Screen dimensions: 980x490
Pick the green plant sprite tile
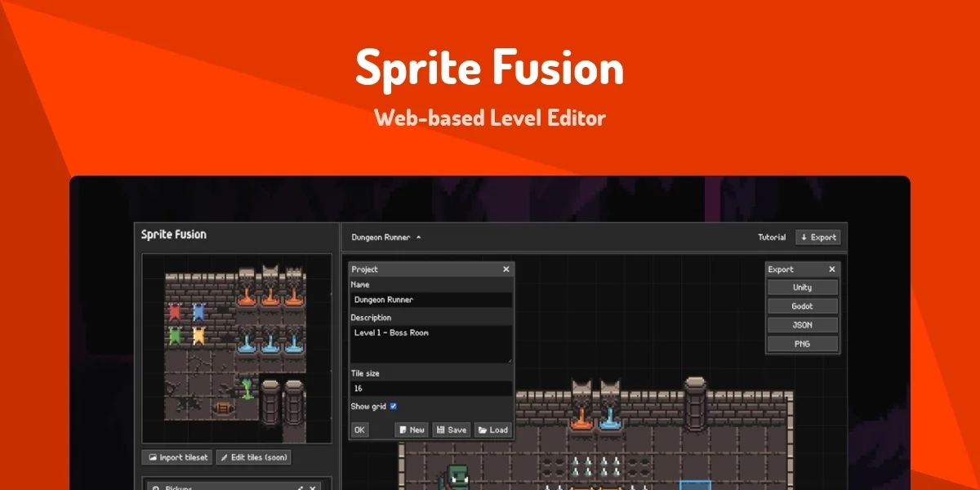246,387
